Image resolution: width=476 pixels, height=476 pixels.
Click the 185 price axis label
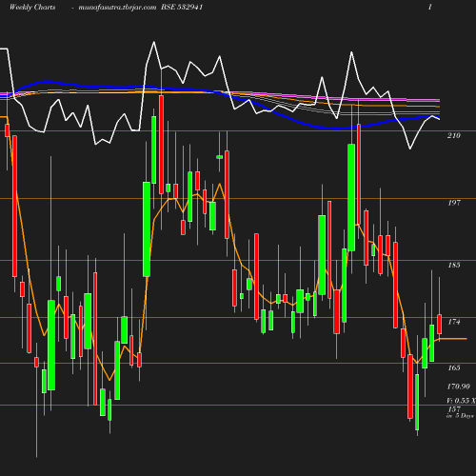(x=454, y=265)
